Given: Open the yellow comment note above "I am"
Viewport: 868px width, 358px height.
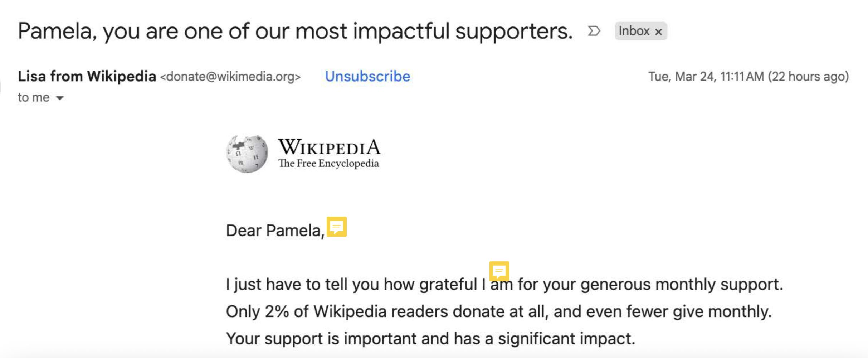Looking at the screenshot, I should (x=499, y=271).
